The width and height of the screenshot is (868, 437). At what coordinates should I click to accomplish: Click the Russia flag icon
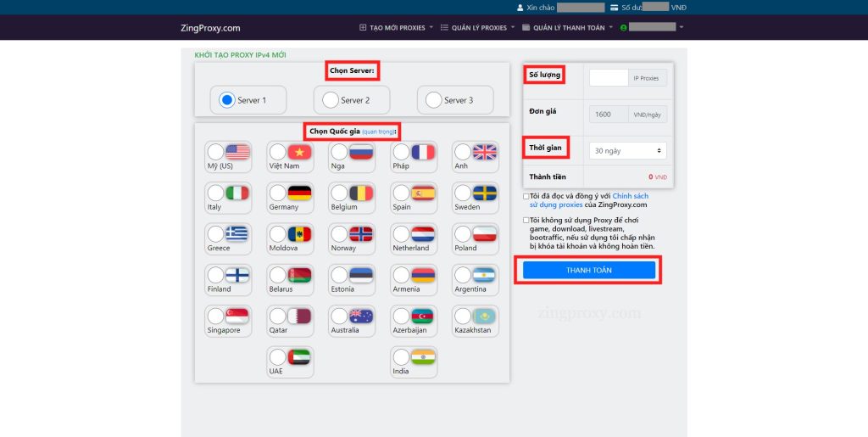point(361,152)
